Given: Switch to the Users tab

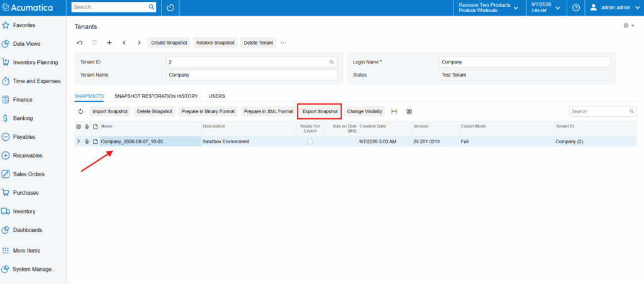Looking at the screenshot, I should pos(217,96).
